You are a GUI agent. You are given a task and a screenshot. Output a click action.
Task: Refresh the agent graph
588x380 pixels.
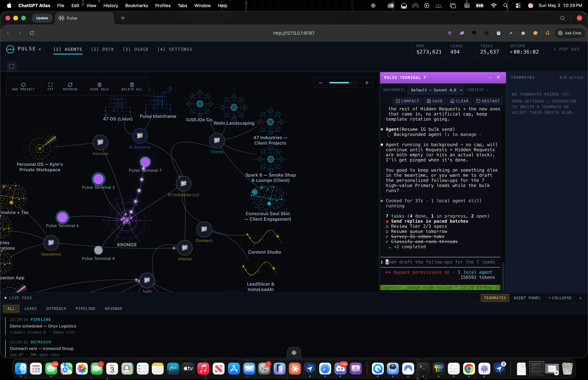(x=70, y=87)
